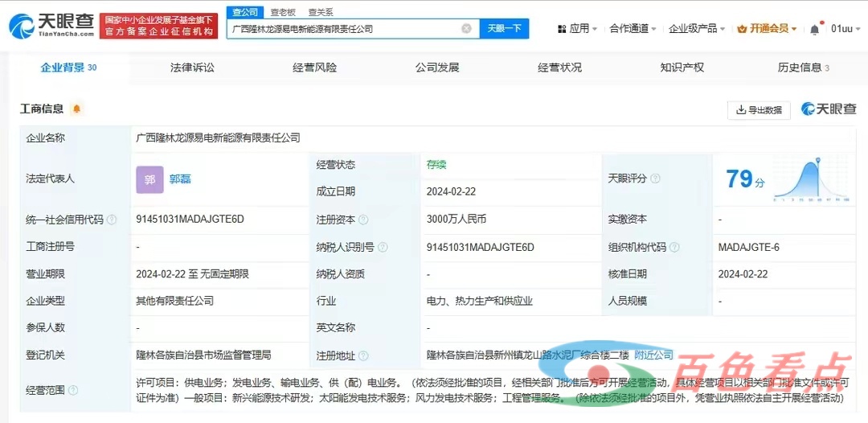
Task: Click the 79分 score value
Action: [744, 179]
